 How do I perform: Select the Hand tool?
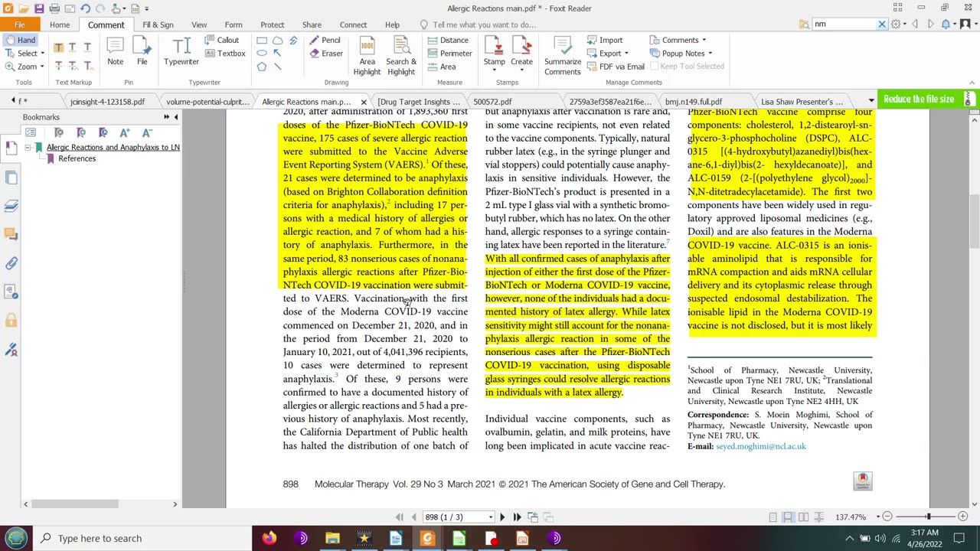pos(20,40)
